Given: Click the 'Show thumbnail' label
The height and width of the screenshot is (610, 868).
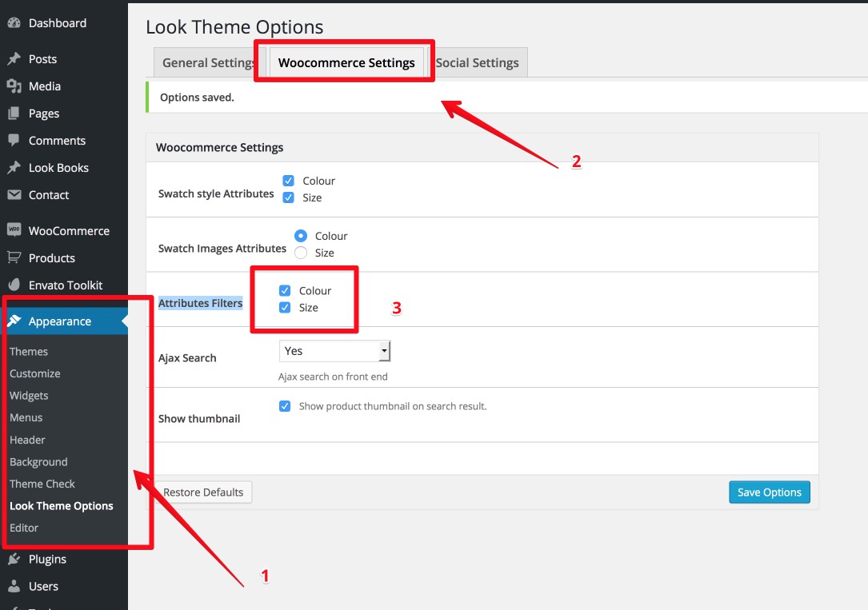Looking at the screenshot, I should click(199, 419).
